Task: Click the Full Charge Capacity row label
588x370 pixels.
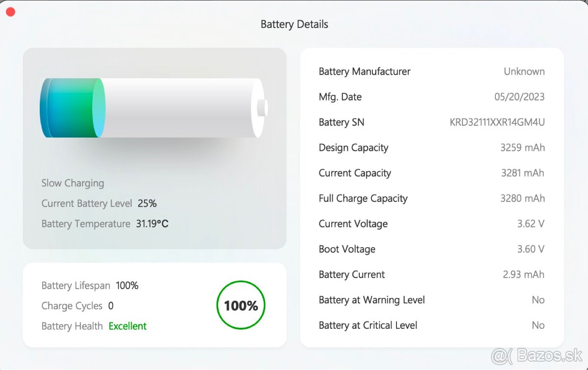Action: pos(363,198)
